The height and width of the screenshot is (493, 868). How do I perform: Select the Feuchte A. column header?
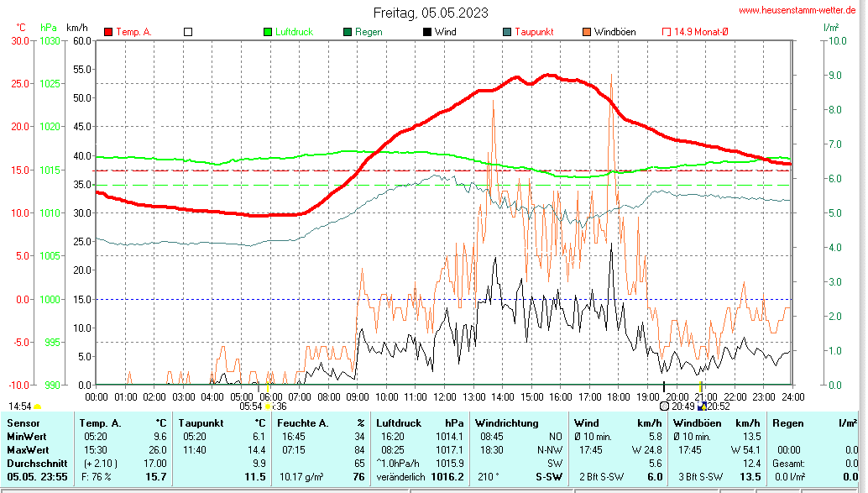[303, 423]
